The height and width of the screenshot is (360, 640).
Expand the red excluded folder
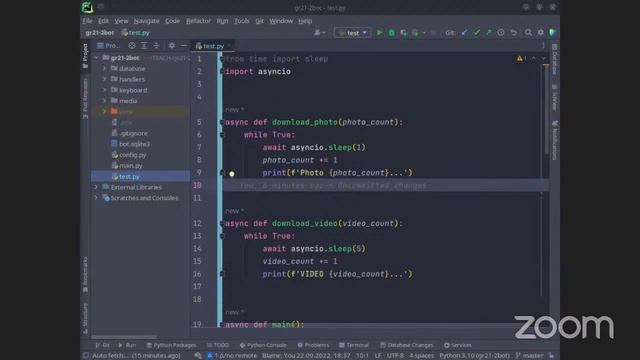click(x=104, y=111)
